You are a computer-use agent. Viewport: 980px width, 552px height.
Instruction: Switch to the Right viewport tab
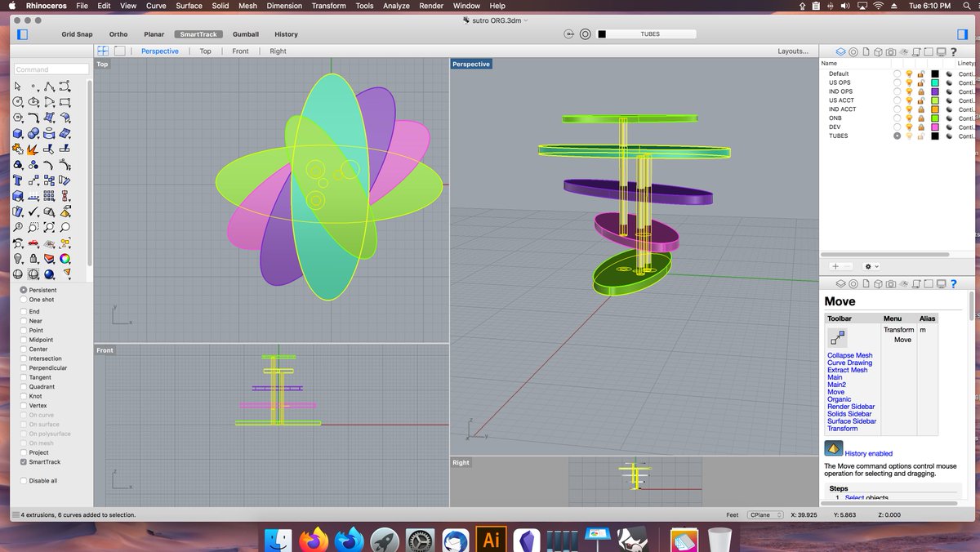(278, 51)
